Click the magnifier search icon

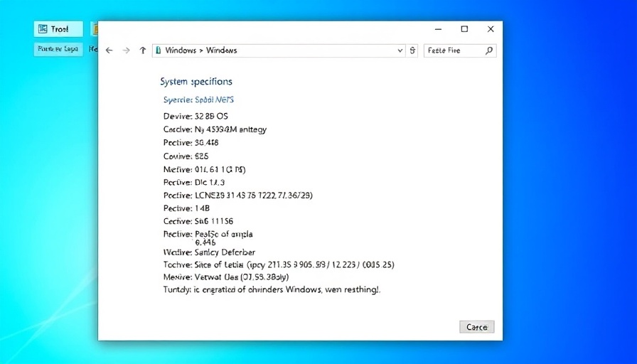(x=489, y=50)
